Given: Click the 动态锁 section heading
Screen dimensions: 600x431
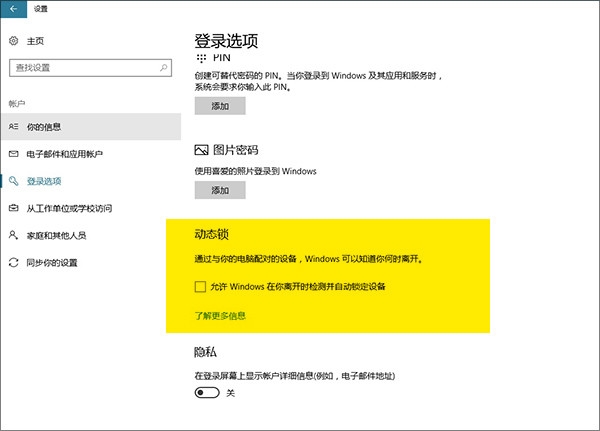Looking at the screenshot, I should point(211,233).
